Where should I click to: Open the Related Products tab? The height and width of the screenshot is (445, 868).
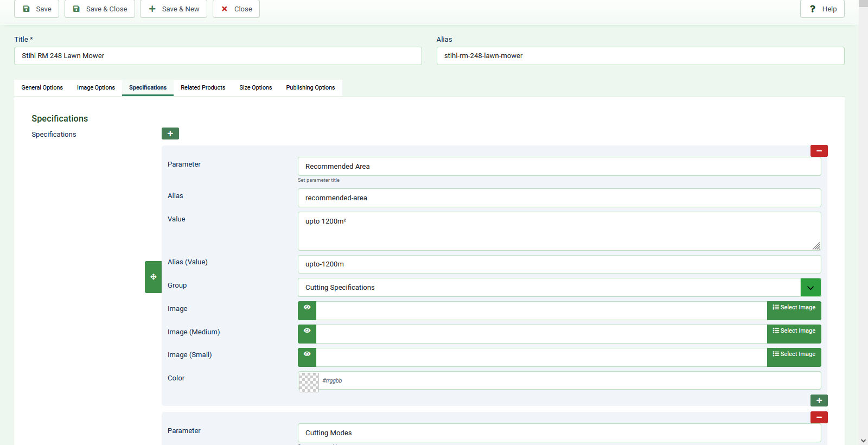[203, 87]
